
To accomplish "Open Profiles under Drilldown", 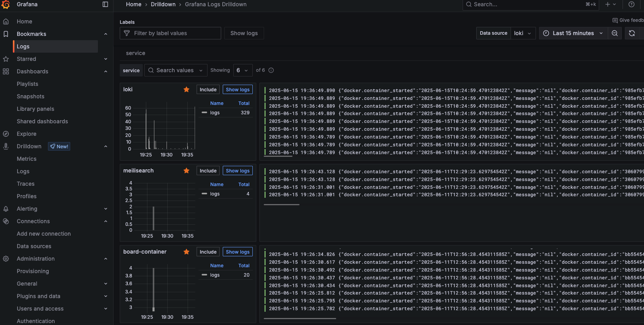I will click(x=27, y=196).
